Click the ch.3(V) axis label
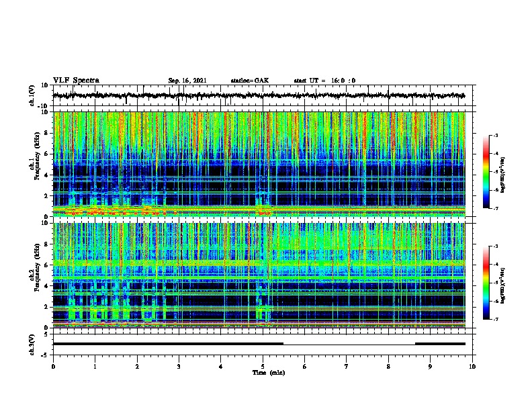The width and height of the screenshot is (532, 411). coord(32,345)
